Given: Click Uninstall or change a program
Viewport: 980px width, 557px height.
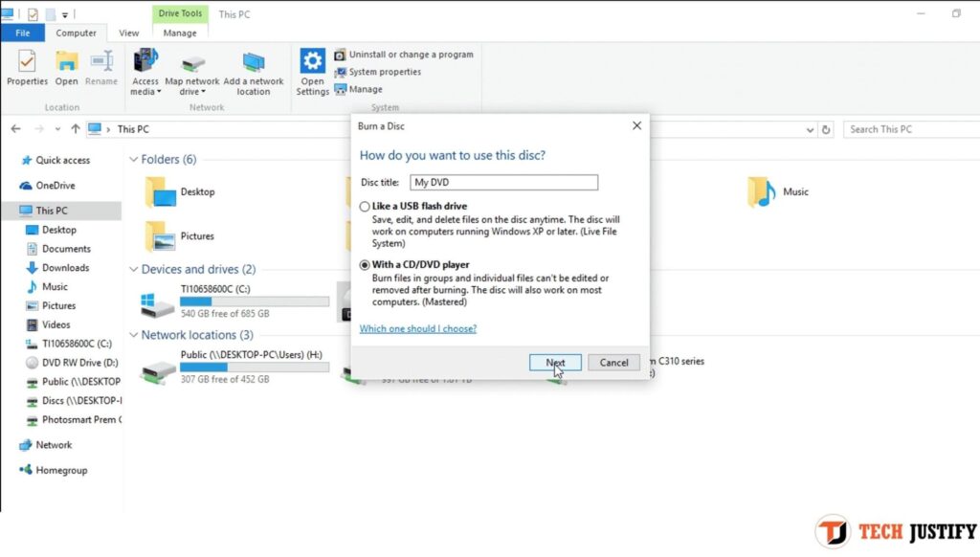Looking at the screenshot, I should (x=411, y=55).
